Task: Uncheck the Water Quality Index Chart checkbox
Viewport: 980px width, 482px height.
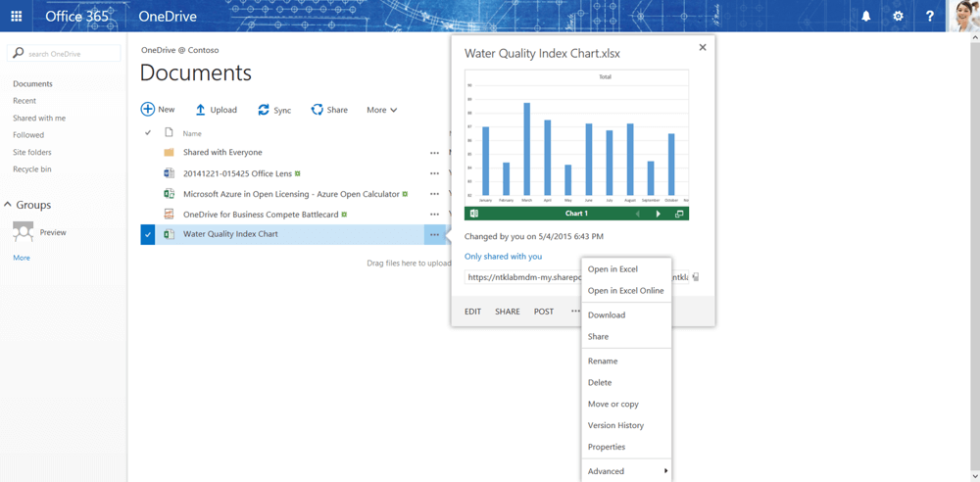Action: pyautogui.click(x=148, y=235)
